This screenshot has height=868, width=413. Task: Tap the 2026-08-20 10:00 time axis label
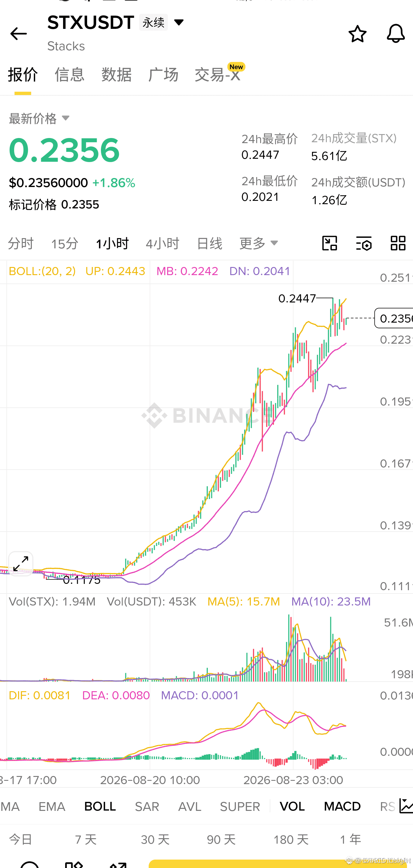point(150,780)
